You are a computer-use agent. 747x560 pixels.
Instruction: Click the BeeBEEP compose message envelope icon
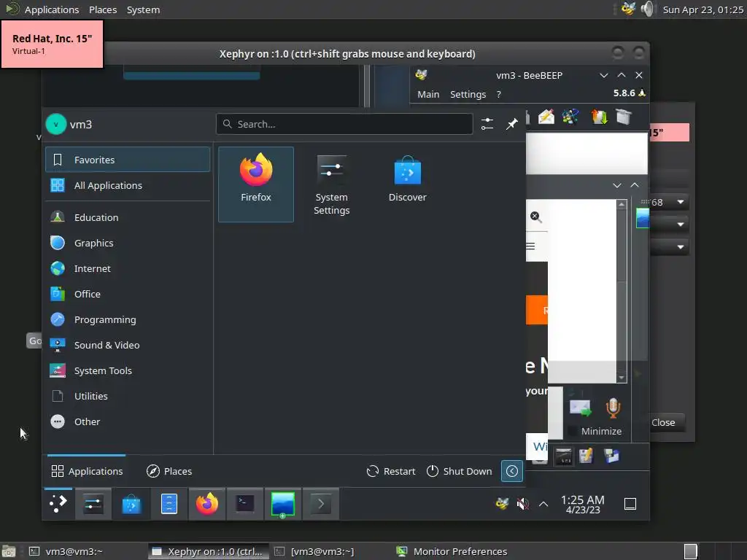coord(546,117)
